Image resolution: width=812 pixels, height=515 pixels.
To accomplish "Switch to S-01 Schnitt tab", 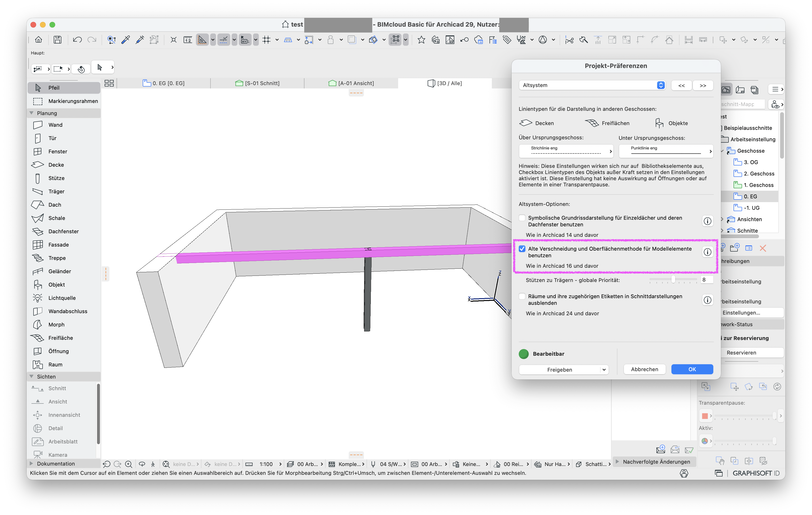I will pyautogui.click(x=257, y=83).
